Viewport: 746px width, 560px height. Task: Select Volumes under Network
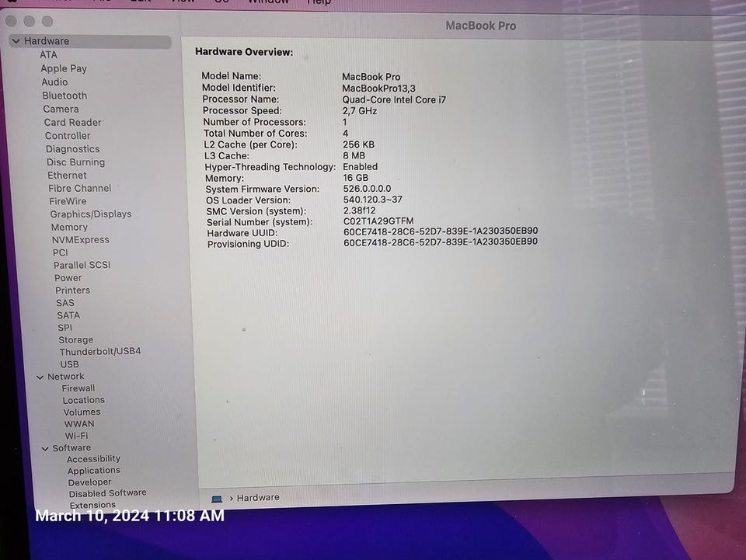pyautogui.click(x=82, y=412)
